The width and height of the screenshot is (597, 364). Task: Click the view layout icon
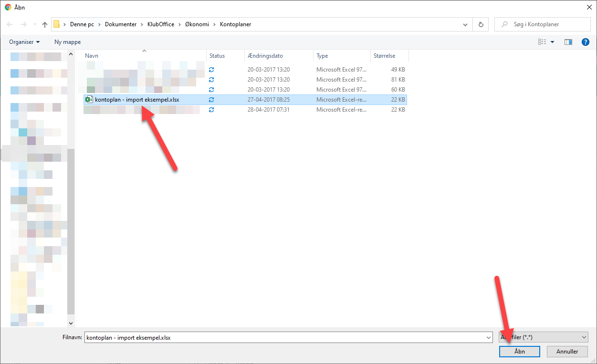(542, 42)
